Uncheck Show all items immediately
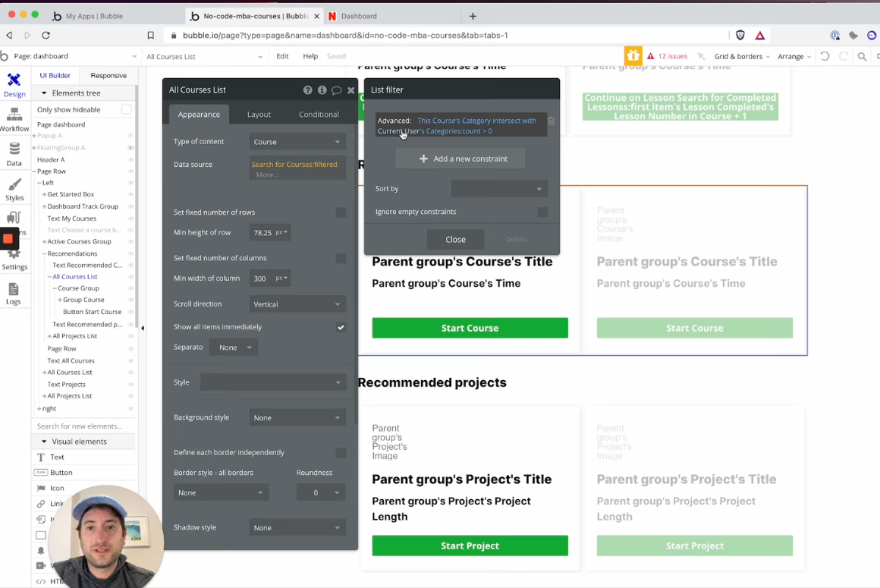 (x=341, y=327)
